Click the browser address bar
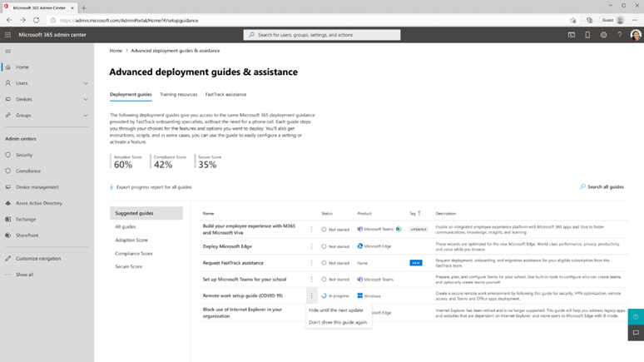The height and width of the screenshot is (362, 644). (308, 20)
